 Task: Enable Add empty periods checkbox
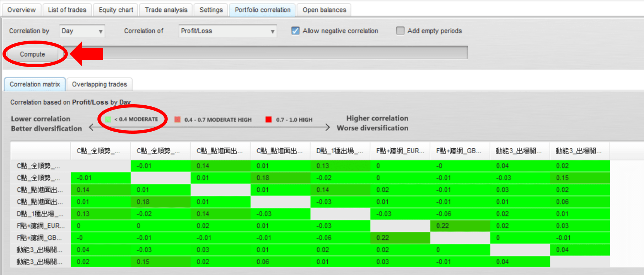click(400, 31)
